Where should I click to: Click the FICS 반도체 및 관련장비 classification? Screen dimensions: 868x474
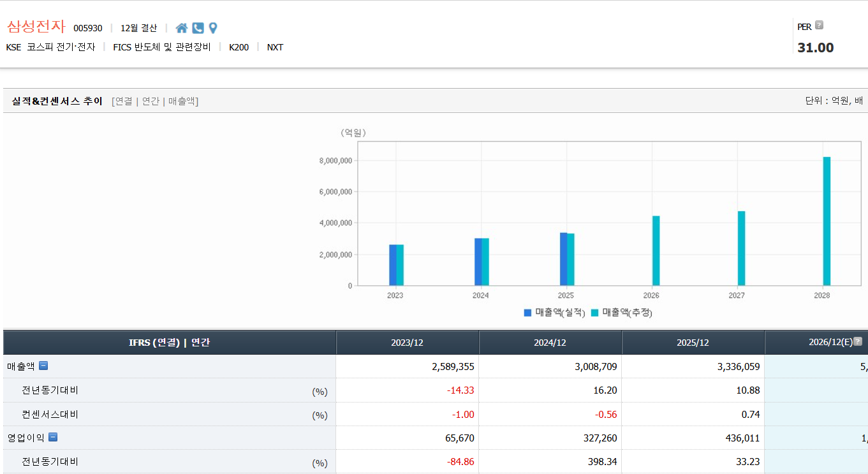(x=162, y=47)
